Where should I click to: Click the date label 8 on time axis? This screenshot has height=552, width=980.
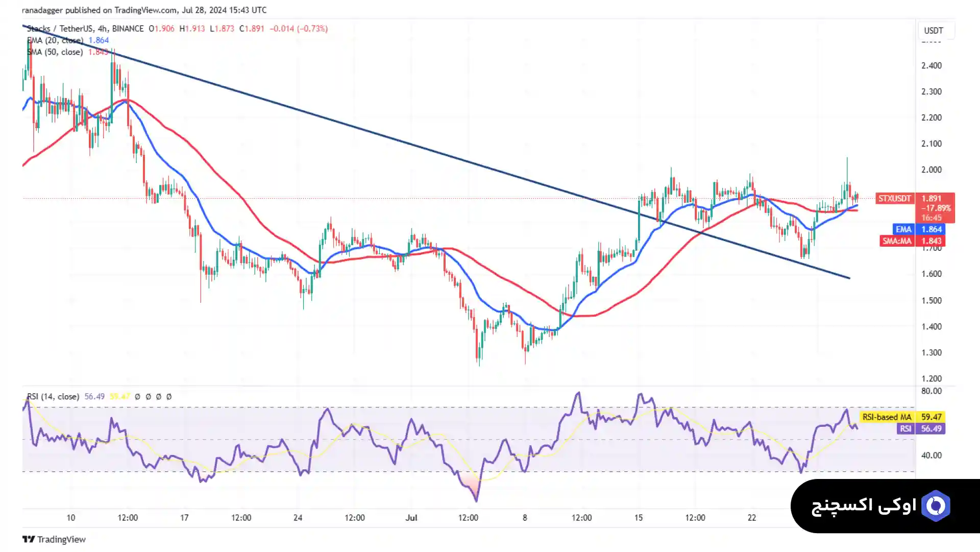525,518
